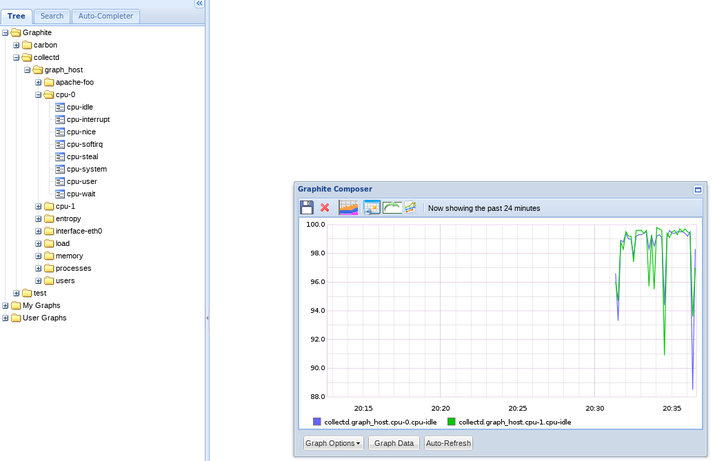Image resolution: width=715 pixels, height=461 pixels.
Task: Click the vertical splitter handle between panels
Action: (207, 318)
